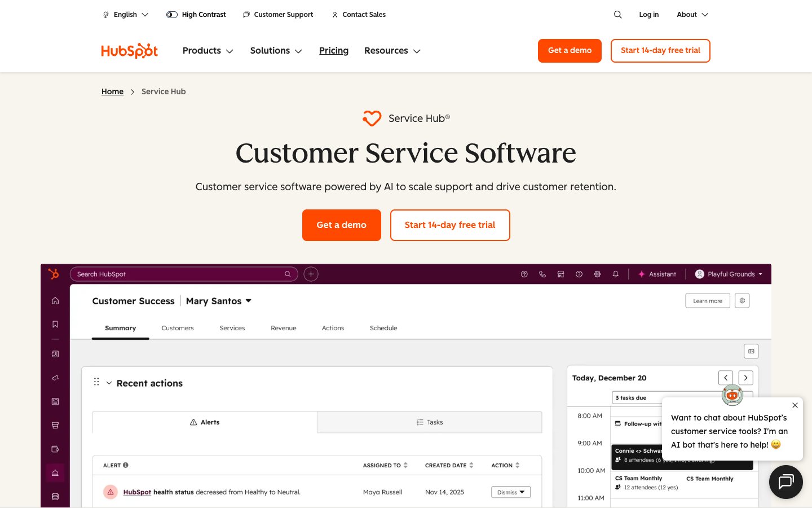
Task: Go to next day in calendar
Action: click(x=745, y=378)
